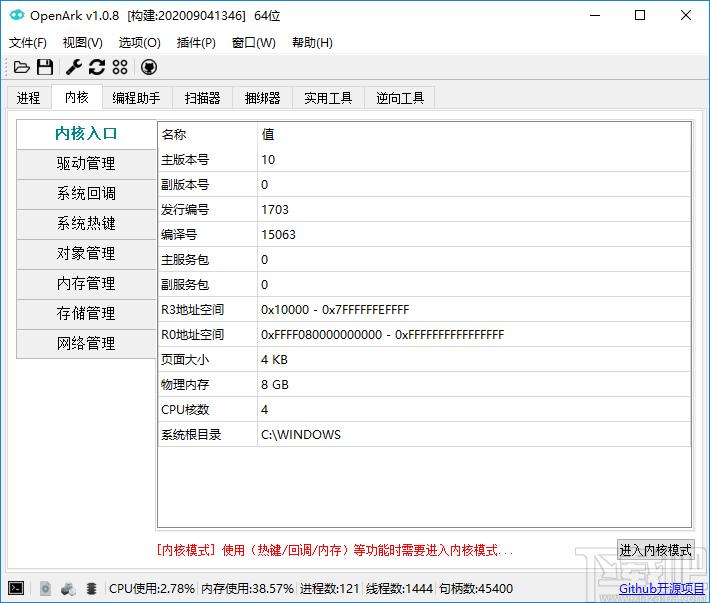Click the four-circles toolbar icon
Viewport: 710px width, 603px height.
point(120,67)
